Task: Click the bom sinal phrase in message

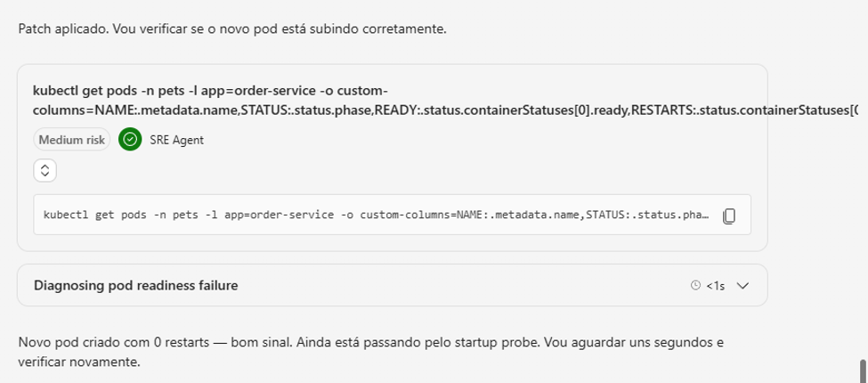Action: click(260, 343)
